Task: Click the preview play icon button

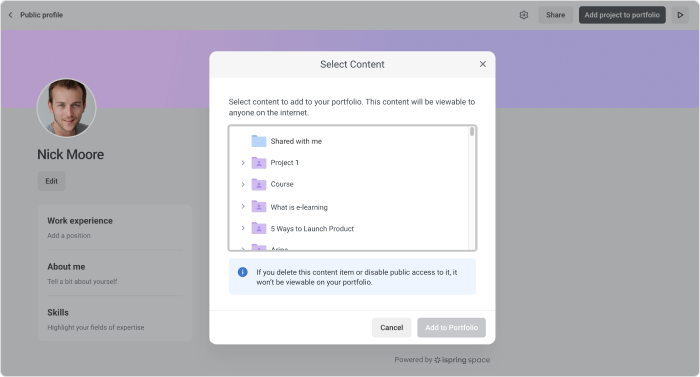Action: click(680, 15)
